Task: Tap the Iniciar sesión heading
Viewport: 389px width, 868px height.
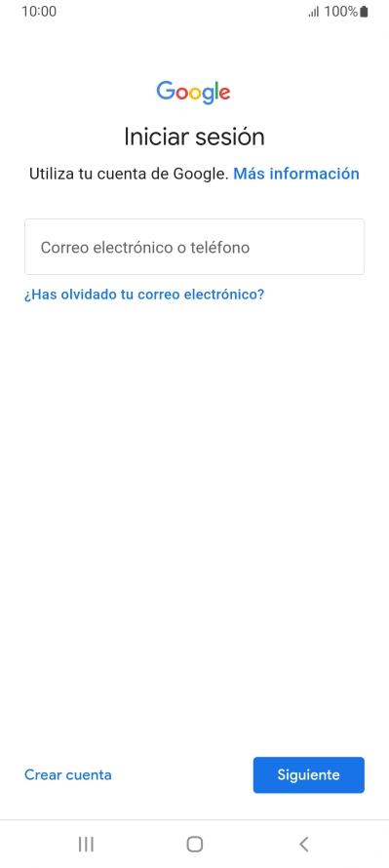Action: [x=194, y=137]
